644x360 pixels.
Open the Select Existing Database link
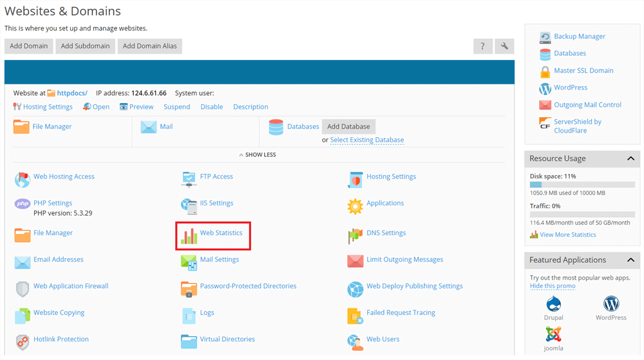pyautogui.click(x=367, y=140)
